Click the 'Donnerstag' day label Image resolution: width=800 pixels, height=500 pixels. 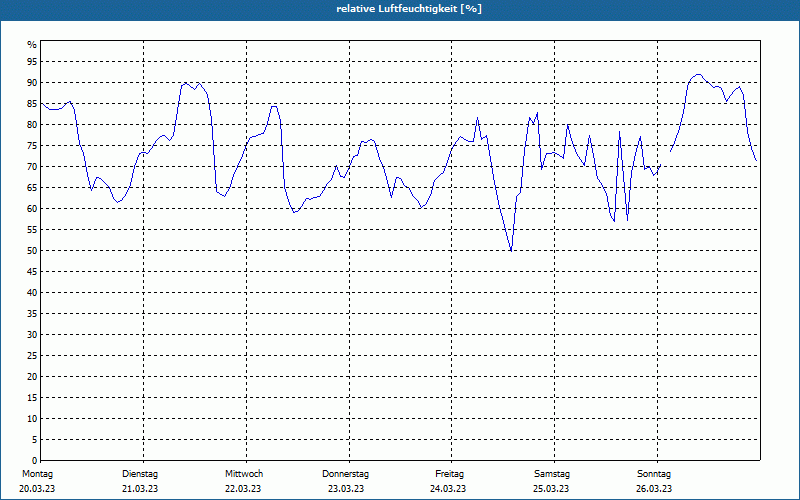coord(345,474)
